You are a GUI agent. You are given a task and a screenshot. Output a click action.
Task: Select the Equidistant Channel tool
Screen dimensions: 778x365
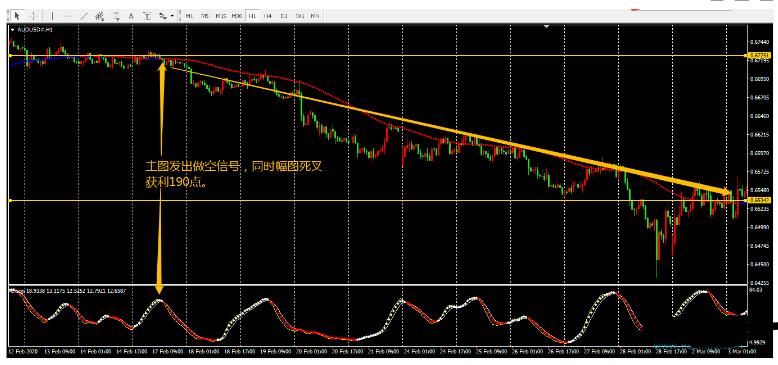pyautogui.click(x=99, y=16)
